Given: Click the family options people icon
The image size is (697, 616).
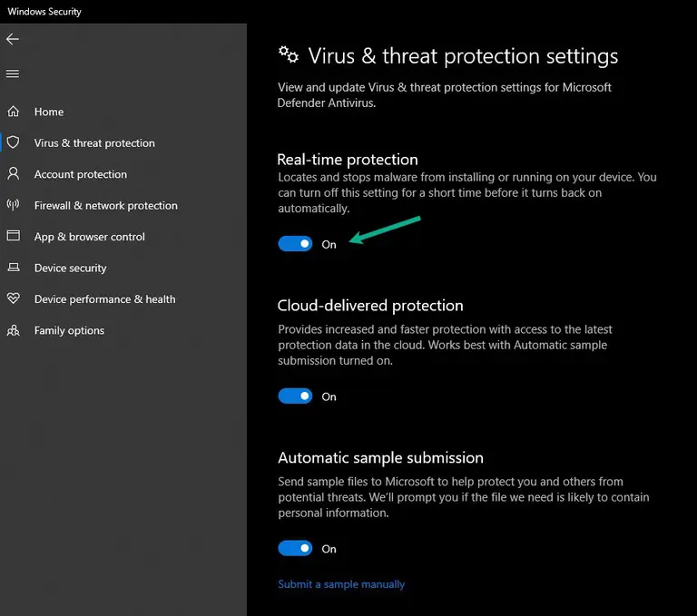Looking at the screenshot, I should click(x=14, y=330).
